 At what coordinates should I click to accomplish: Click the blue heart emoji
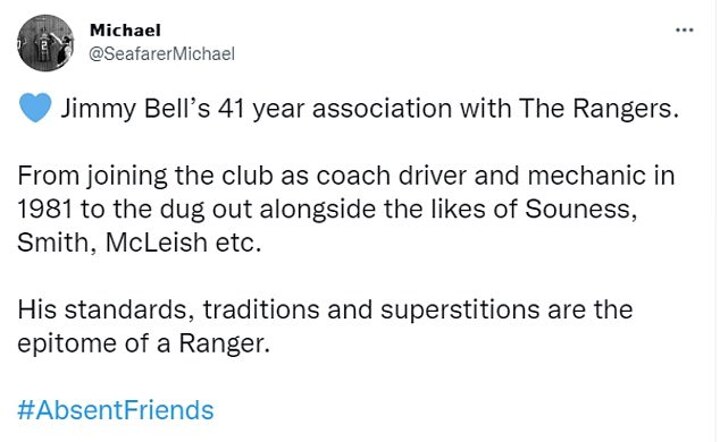(35, 107)
